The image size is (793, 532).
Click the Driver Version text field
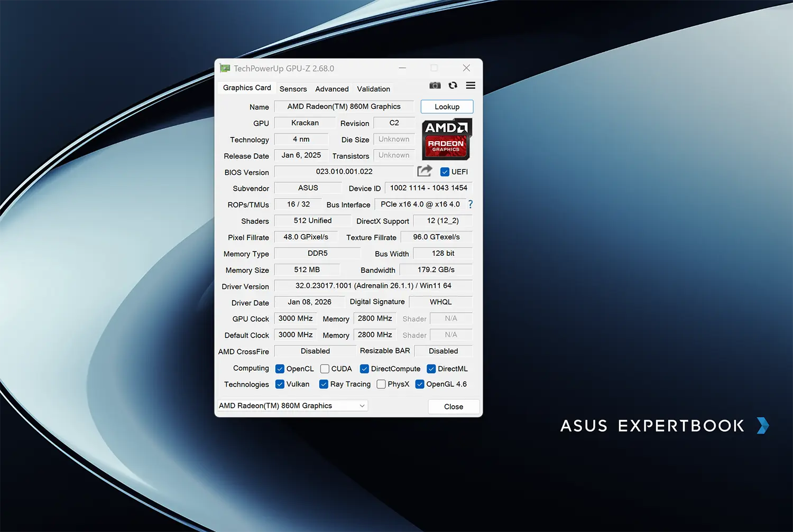tap(373, 286)
